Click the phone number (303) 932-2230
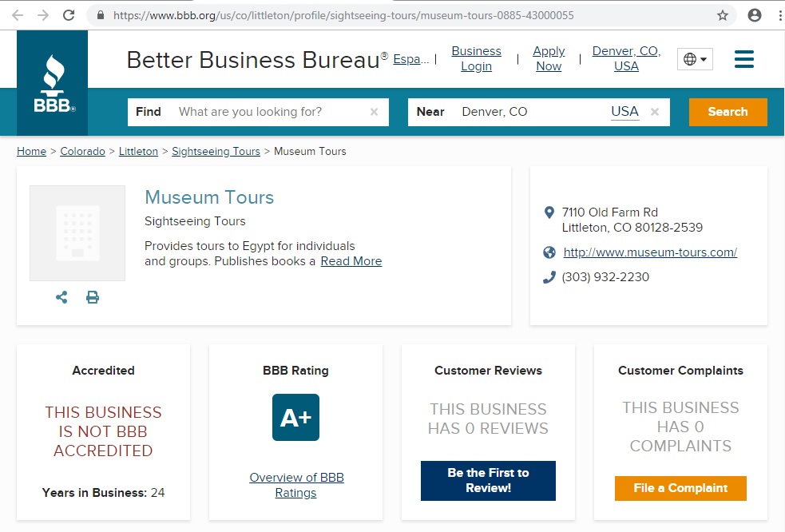Screen dimensions: 785x532 (605, 277)
